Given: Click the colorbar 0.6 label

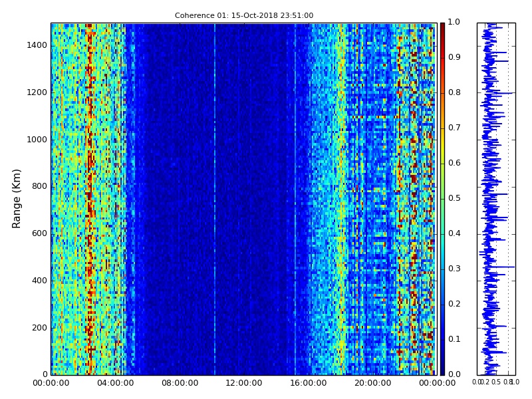Looking at the screenshot, I should click(454, 163).
